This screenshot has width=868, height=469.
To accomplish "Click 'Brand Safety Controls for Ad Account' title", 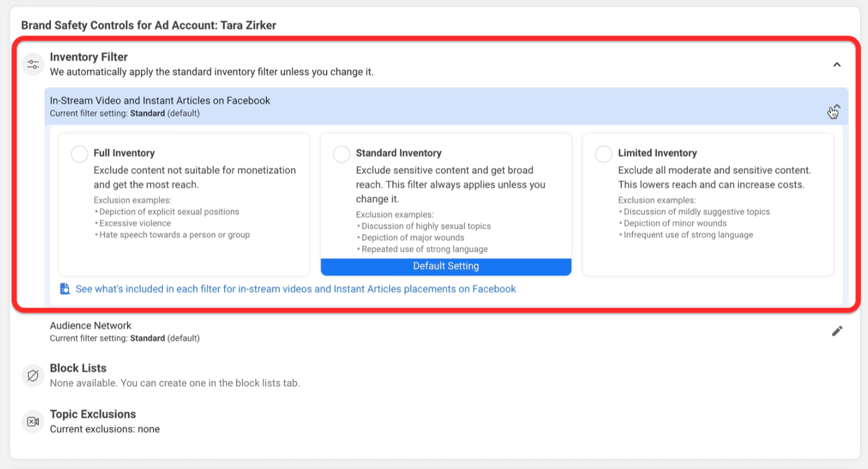I will click(149, 25).
